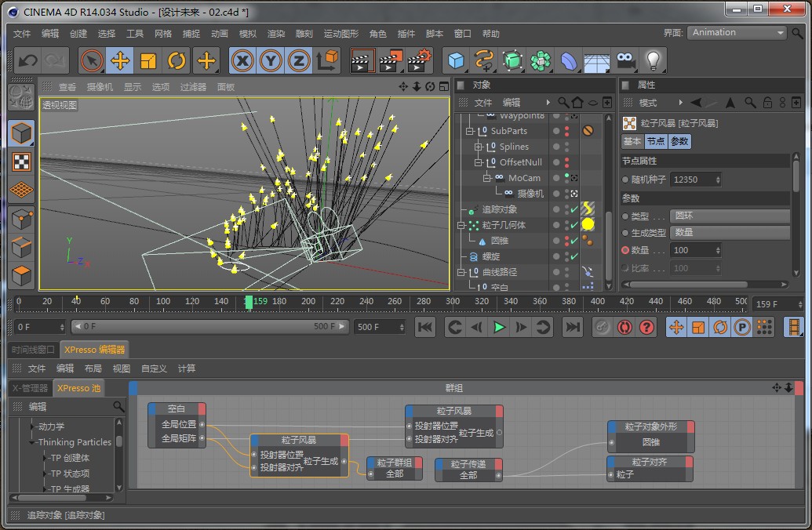Select the 基本 attribute tab
The height and width of the screenshot is (530, 812).
[x=632, y=141]
